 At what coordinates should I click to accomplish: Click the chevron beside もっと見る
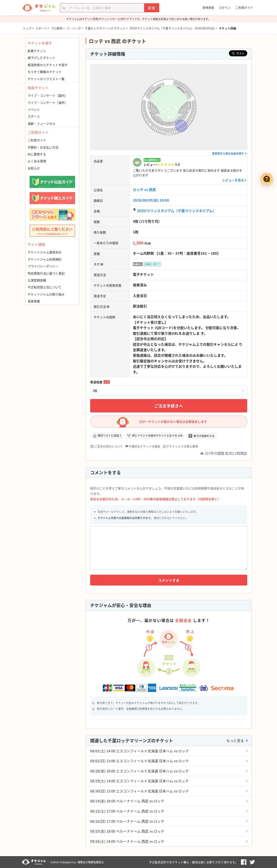(x=247, y=741)
